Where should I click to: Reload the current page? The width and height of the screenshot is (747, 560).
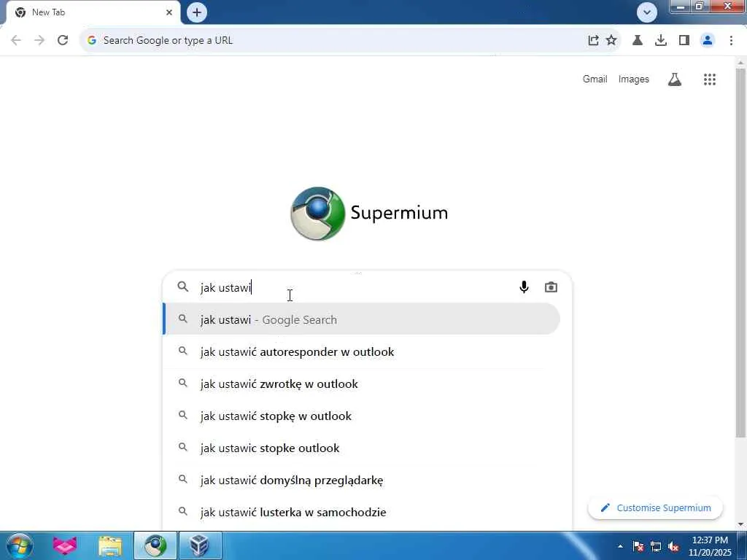tap(63, 41)
